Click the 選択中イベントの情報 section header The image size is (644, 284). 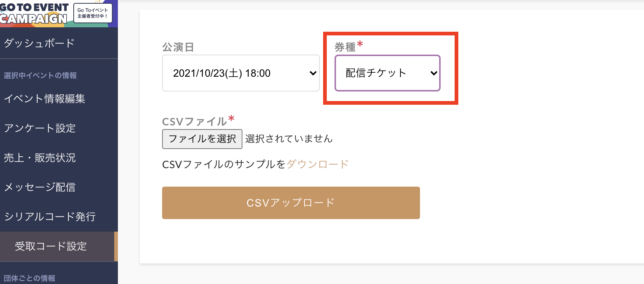[x=40, y=76]
